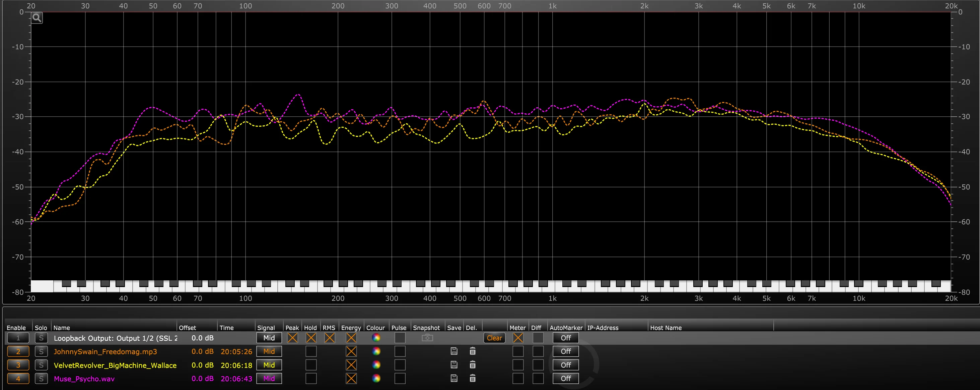Delete the Muse_Psycho.wav snapshot with the trash icon
Viewport: 980px width, 390px height.
pyautogui.click(x=473, y=378)
